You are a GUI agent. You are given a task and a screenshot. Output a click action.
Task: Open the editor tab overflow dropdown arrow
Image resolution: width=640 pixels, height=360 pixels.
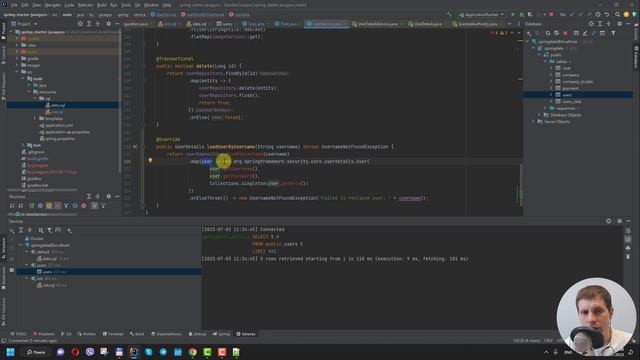(509, 24)
